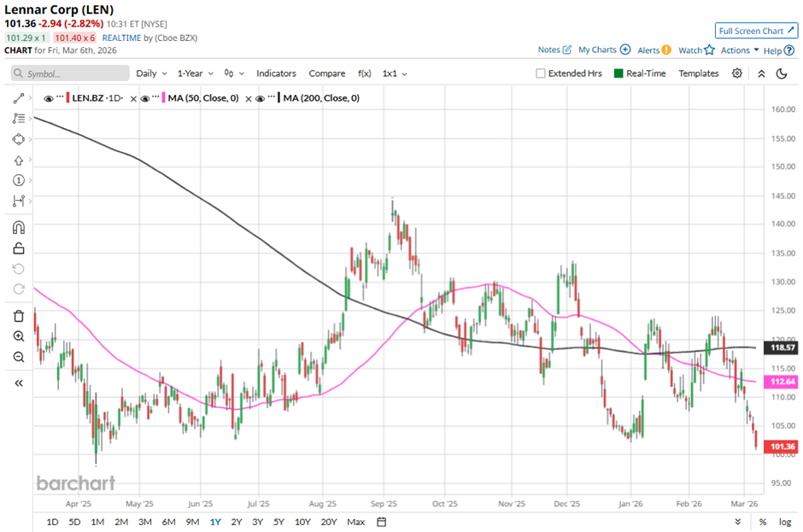Redo the last chart action
This screenshot has height=532, width=803.
click(x=19, y=289)
